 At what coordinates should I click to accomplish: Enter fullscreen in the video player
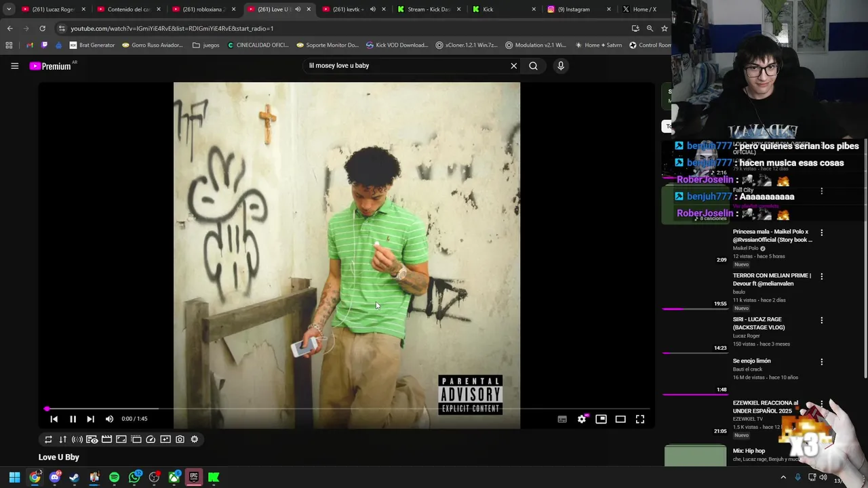(640, 419)
